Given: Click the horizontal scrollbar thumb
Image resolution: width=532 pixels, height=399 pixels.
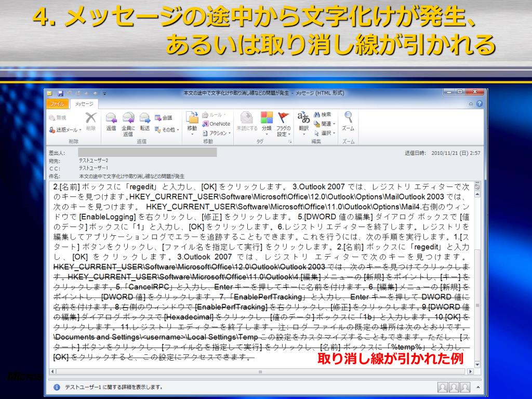Looking at the screenshot, I should 260,371.
